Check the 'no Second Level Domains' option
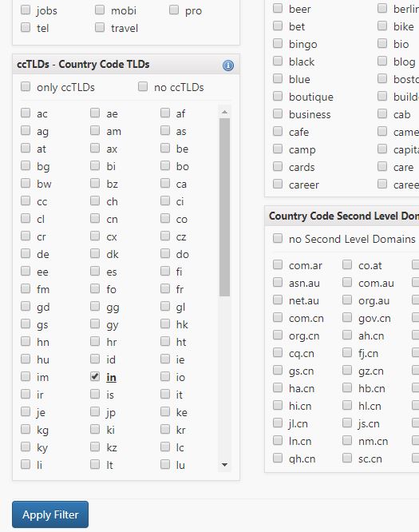419x532 pixels. click(x=278, y=238)
